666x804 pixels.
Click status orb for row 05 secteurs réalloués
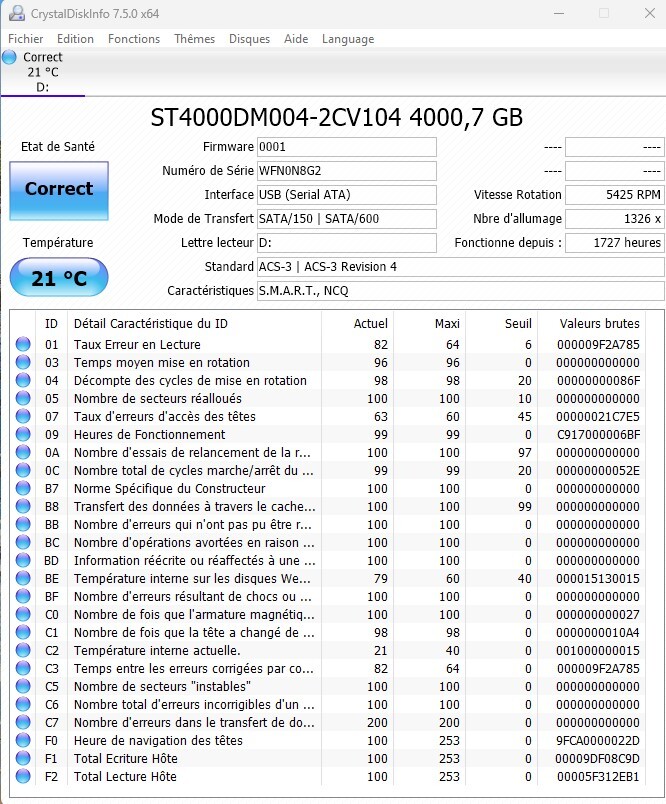[x=23, y=398]
